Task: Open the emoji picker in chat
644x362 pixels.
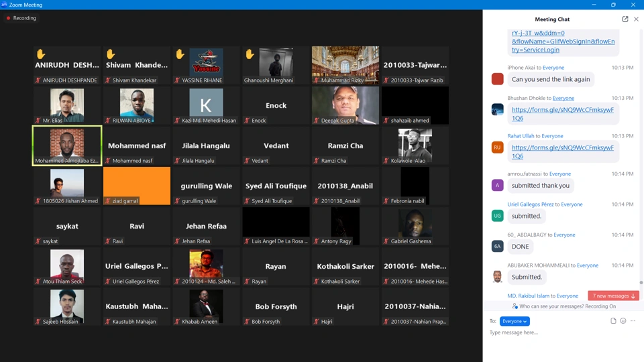Action: [x=623, y=321]
